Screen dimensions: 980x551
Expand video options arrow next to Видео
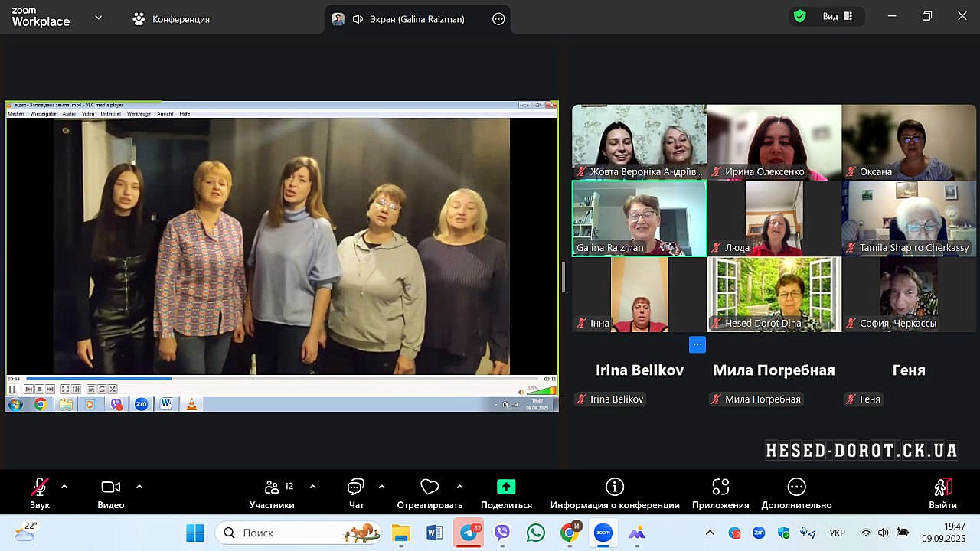pyautogui.click(x=139, y=487)
